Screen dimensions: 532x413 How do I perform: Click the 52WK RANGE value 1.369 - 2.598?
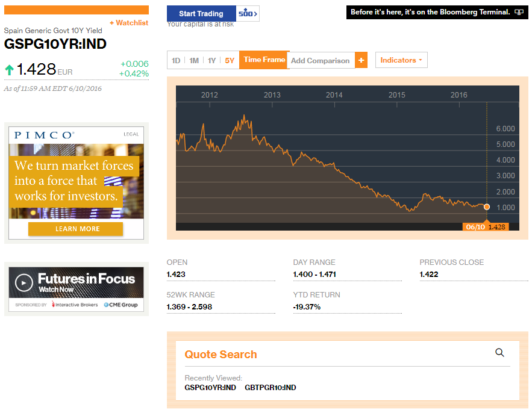189,307
